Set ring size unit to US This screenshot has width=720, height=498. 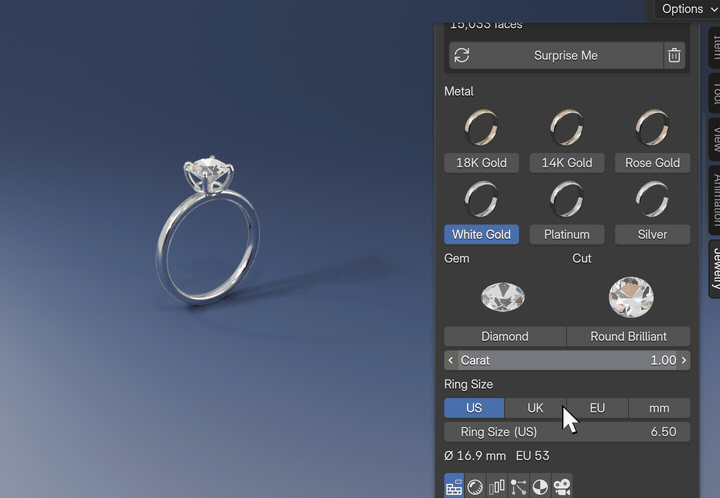coord(474,408)
